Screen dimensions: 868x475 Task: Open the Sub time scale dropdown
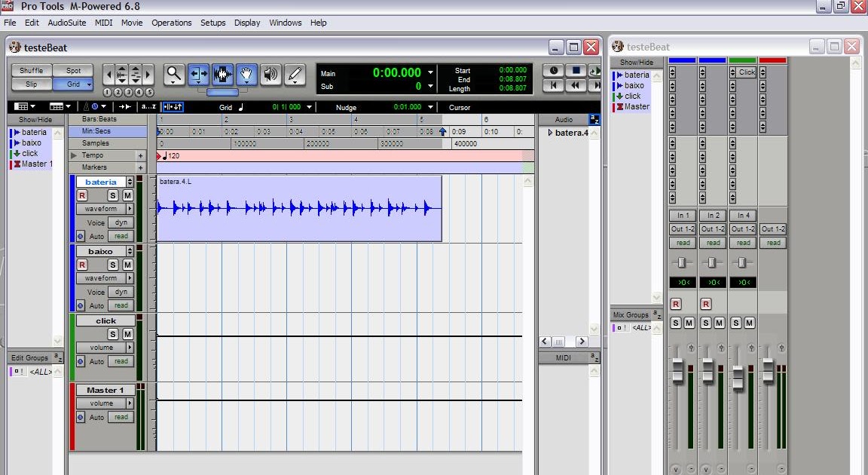(431, 87)
